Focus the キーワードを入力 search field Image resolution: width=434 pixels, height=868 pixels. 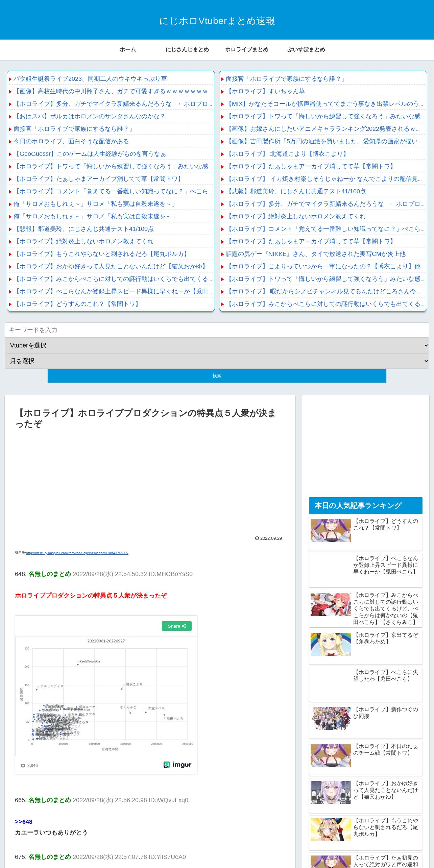[217, 330]
